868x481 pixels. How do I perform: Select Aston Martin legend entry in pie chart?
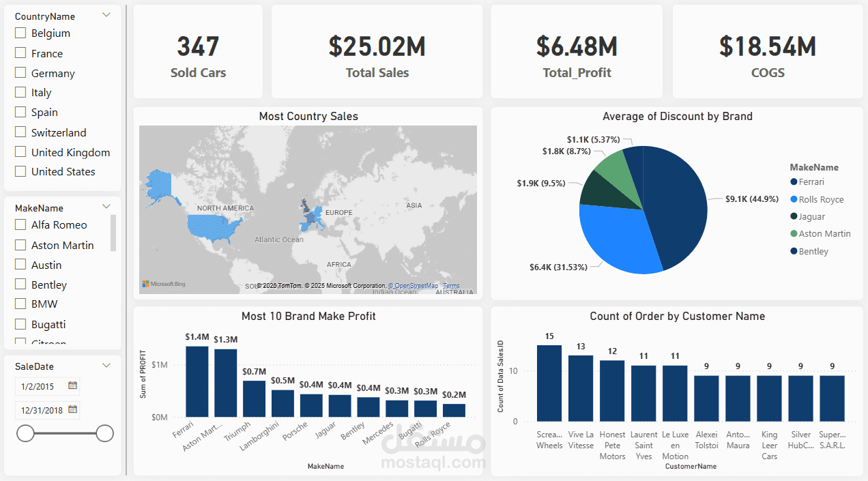click(820, 233)
